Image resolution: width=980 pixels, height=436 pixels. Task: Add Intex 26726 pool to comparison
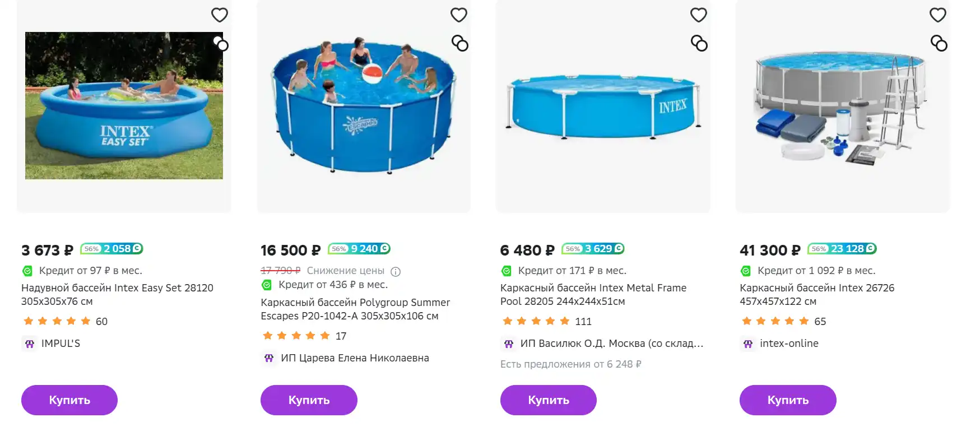tap(939, 43)
